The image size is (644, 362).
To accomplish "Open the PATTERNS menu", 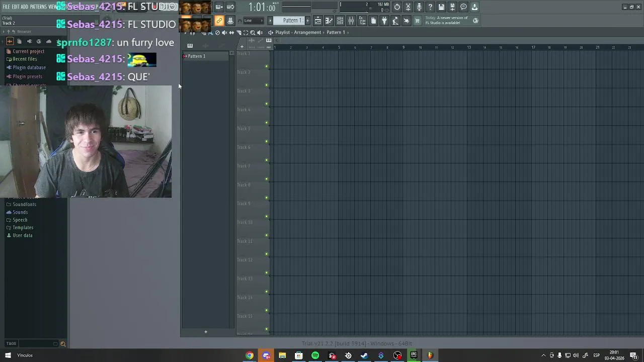I will click(38, 7).
